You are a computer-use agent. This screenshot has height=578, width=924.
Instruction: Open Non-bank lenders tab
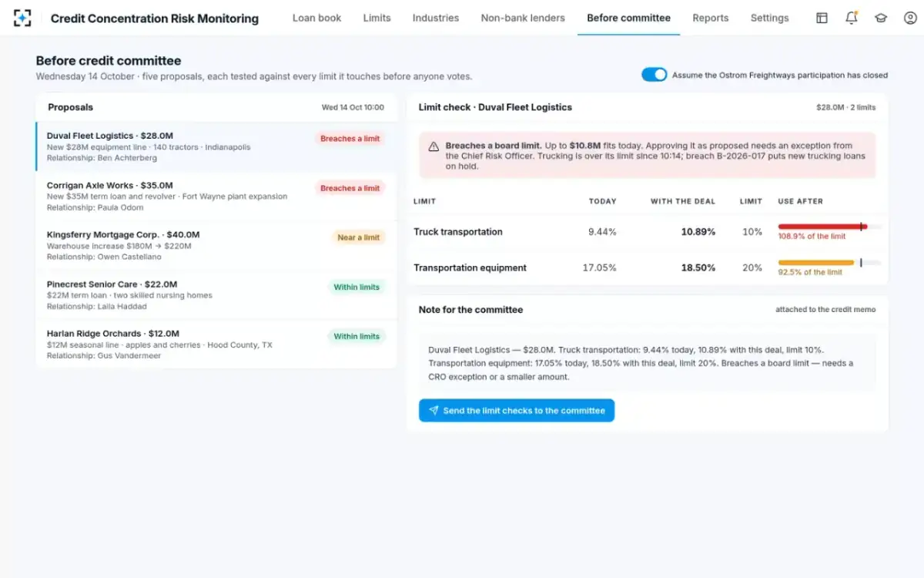523,18
